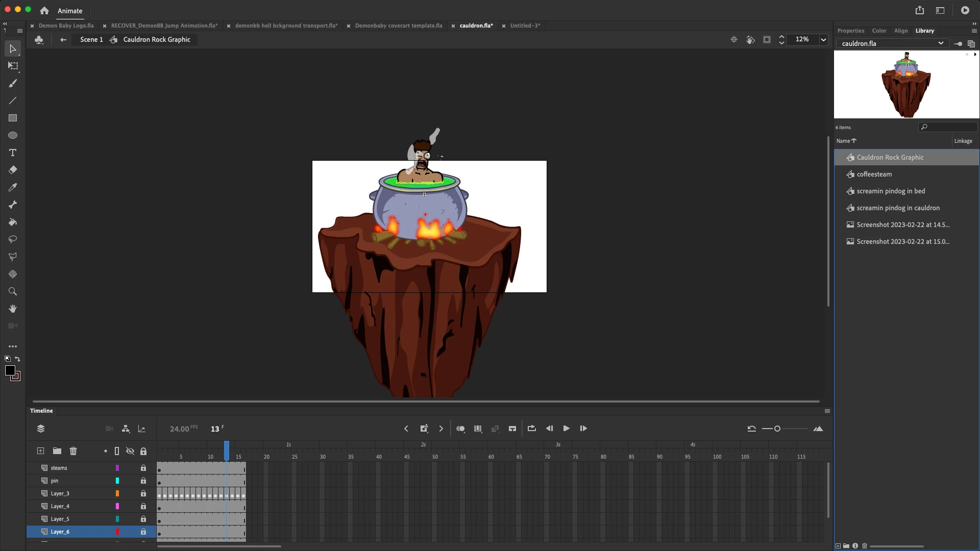Open the Demon Baby Logo.fla document tab
Viewport: 980px width, 551px height.
click(66, 26)
